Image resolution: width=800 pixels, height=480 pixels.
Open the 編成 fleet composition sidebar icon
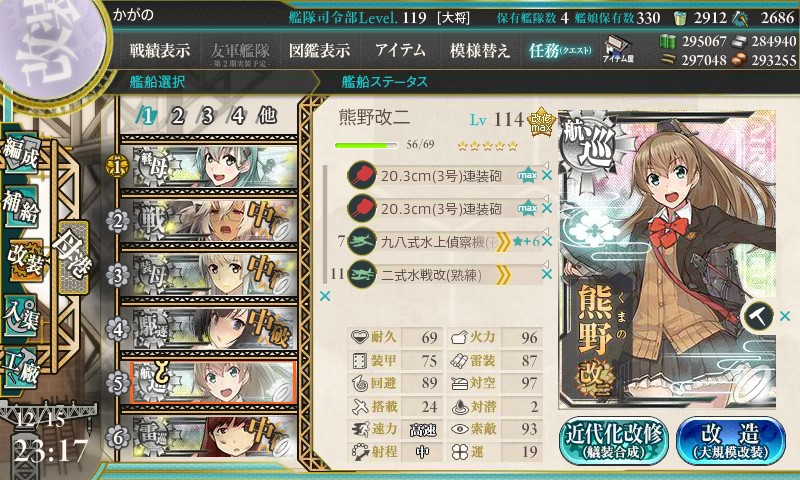click(x=21, y=154)
